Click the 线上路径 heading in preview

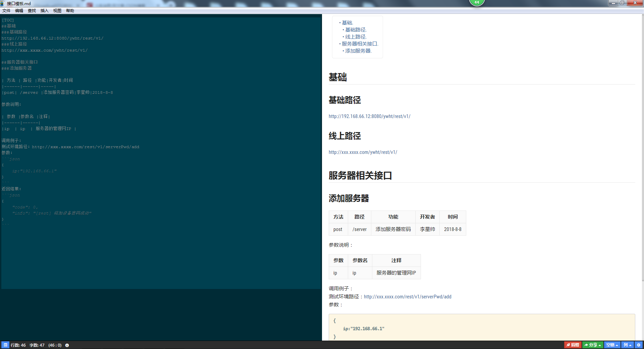pos(345,136)
